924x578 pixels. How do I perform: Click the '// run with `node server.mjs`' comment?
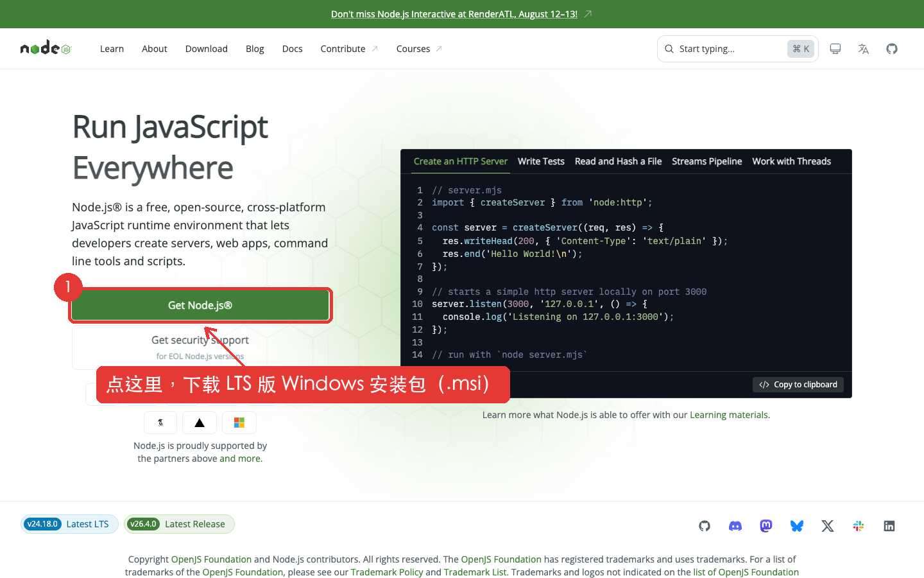pos(509,355)
